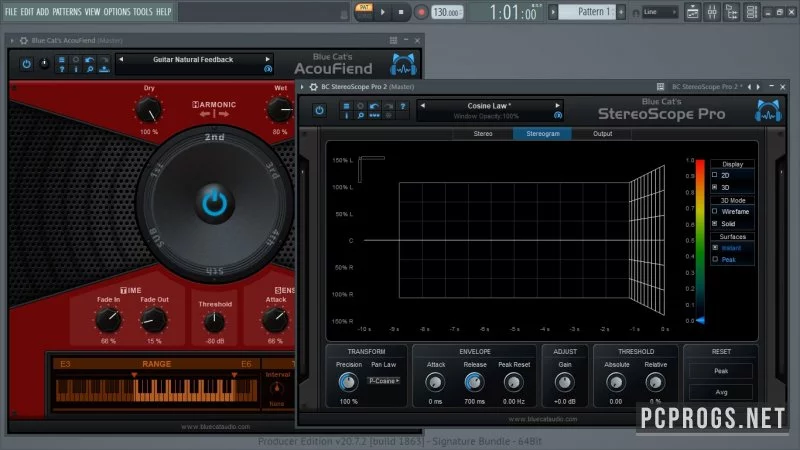Viewport: 800px width, 450px height.
Task: Toggle Peak surface checkbox
Action: click(715, 259)
